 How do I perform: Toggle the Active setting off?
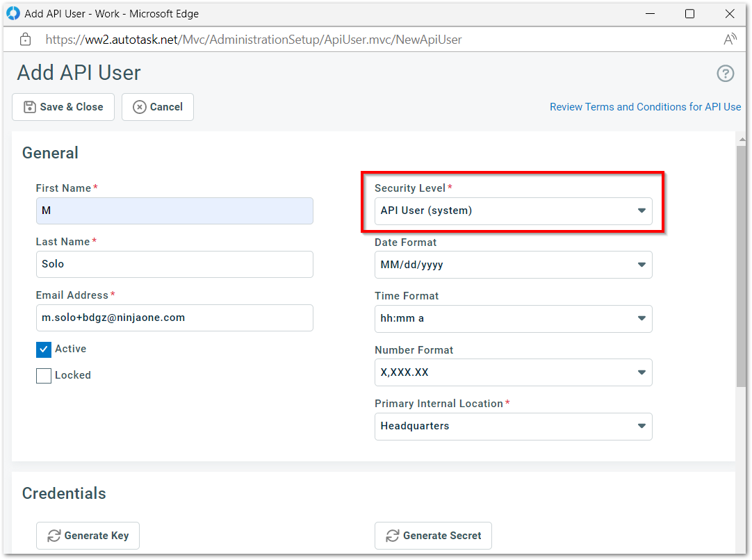click(43, 349)
